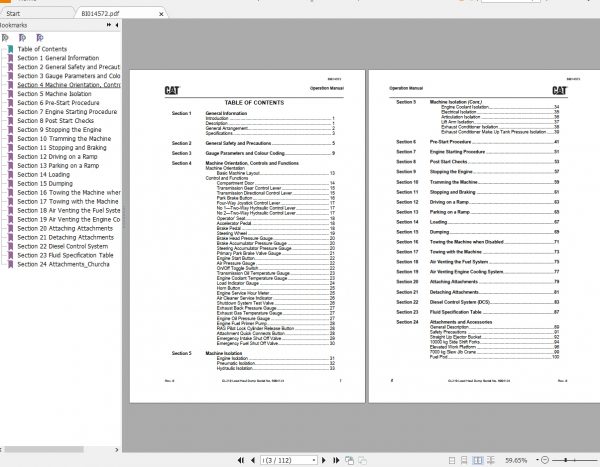Screen dimensions: 600x467
Task: Switch to continuous facing view
Action: pos(491,460)
